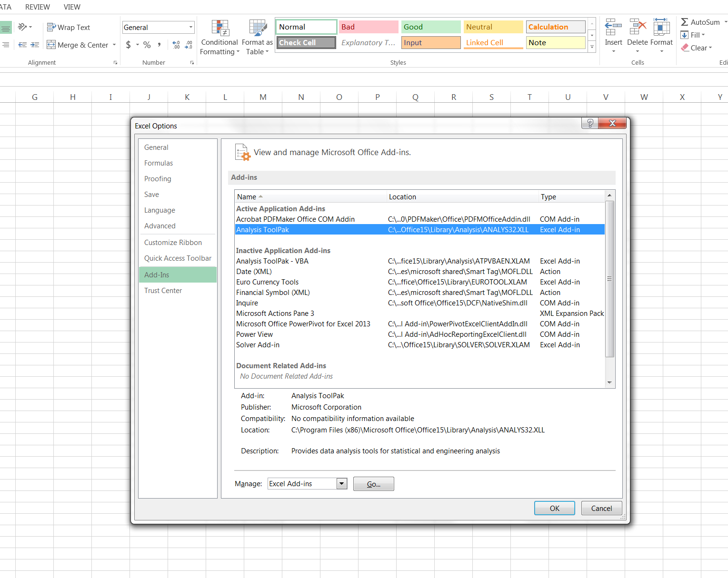The height and width of the screenshot is (578, 728).
Task: Click the Go... button
Action: click(x=374, y=484)
